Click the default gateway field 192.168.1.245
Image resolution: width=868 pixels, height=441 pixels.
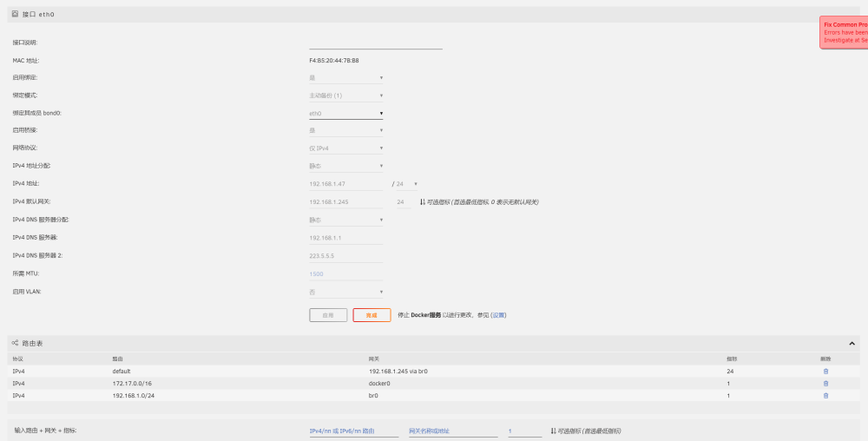coord(346,202)
